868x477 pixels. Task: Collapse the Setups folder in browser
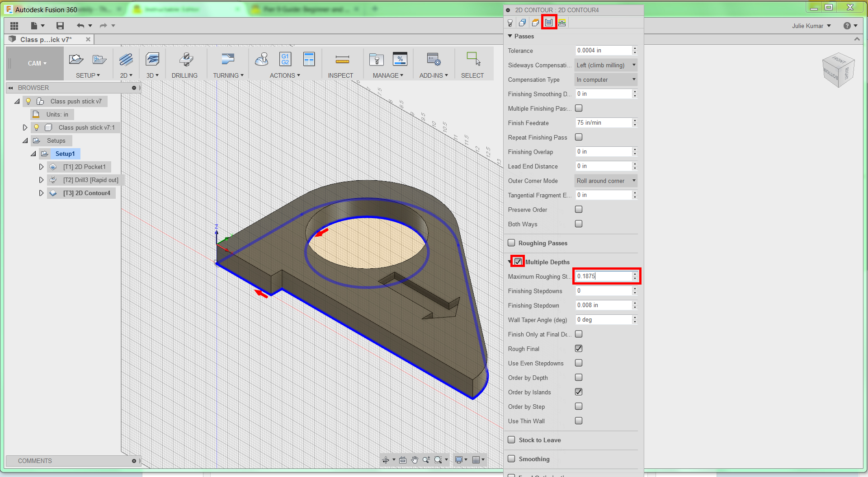click(x=25, y=140)
